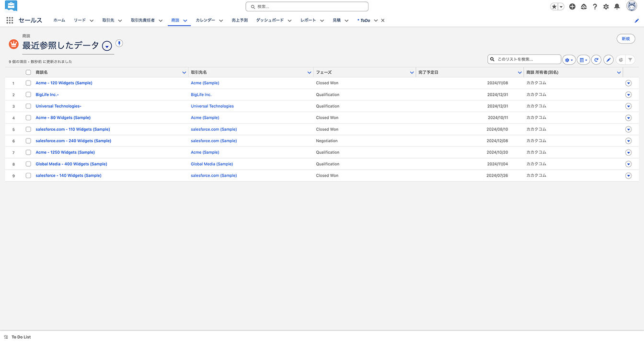
Task: Select the salesforce.com - 240 Widgets checkbox
Action: 28,141
